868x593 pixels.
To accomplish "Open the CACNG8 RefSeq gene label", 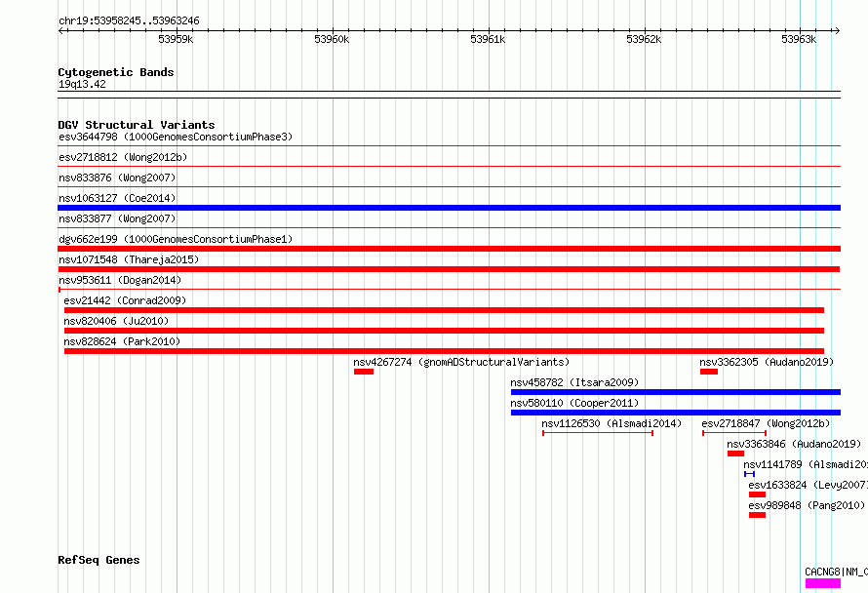I will [x=837, y=572].
